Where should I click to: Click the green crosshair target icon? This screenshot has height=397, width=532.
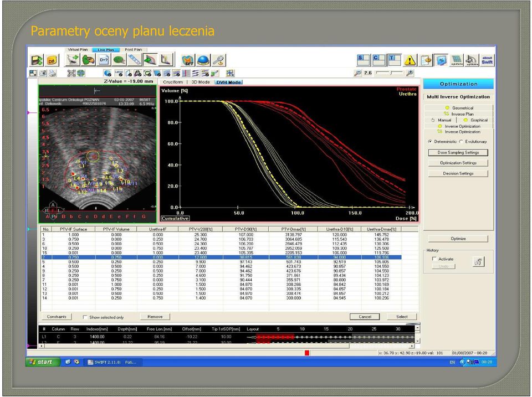click(81, 73)
